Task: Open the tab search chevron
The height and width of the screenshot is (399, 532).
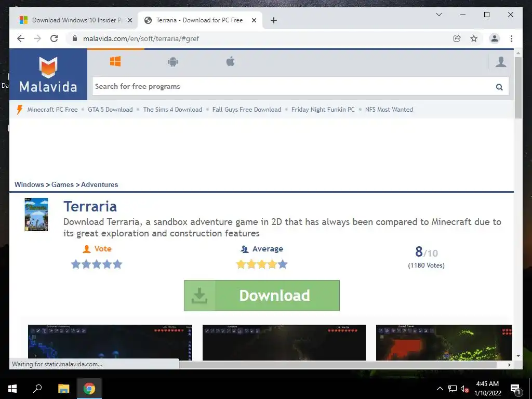Action: [438, 15]
